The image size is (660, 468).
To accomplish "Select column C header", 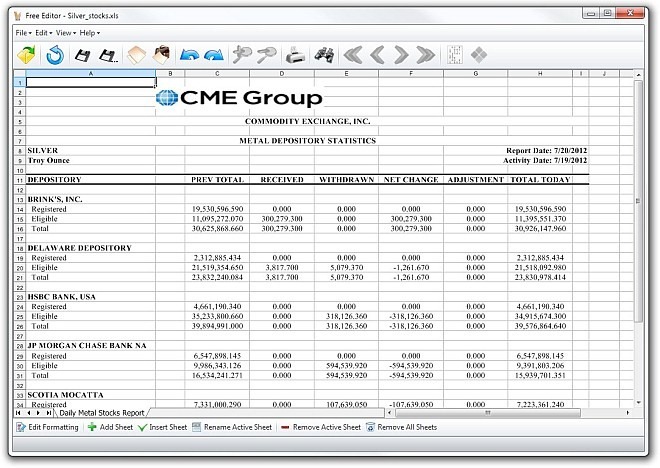I will (217, 74).
